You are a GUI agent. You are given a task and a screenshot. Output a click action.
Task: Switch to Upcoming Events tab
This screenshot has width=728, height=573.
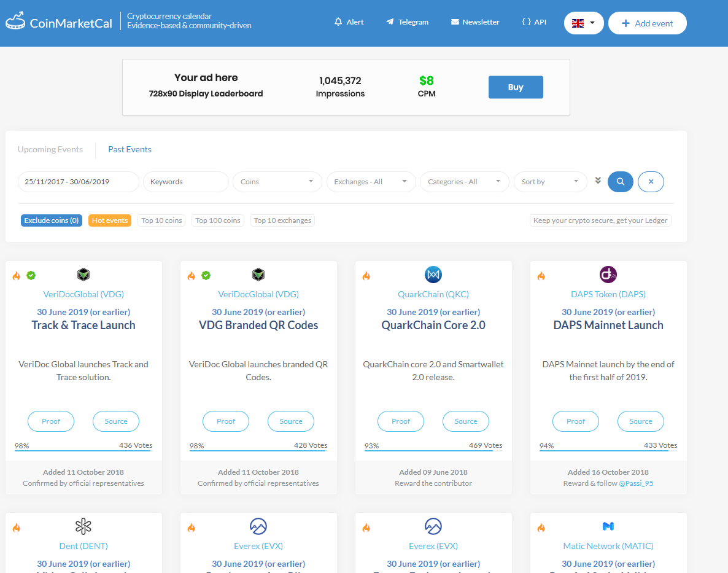50,149
